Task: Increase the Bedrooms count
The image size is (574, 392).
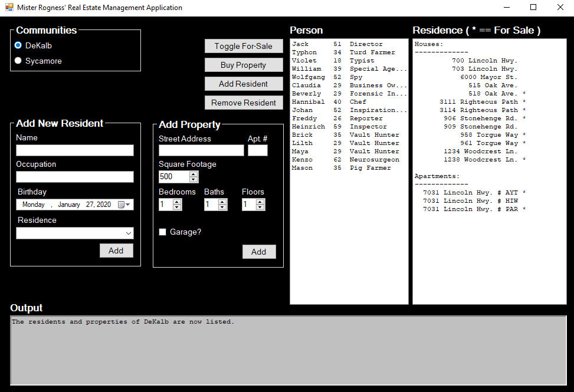Action: (x=177, y=202)
